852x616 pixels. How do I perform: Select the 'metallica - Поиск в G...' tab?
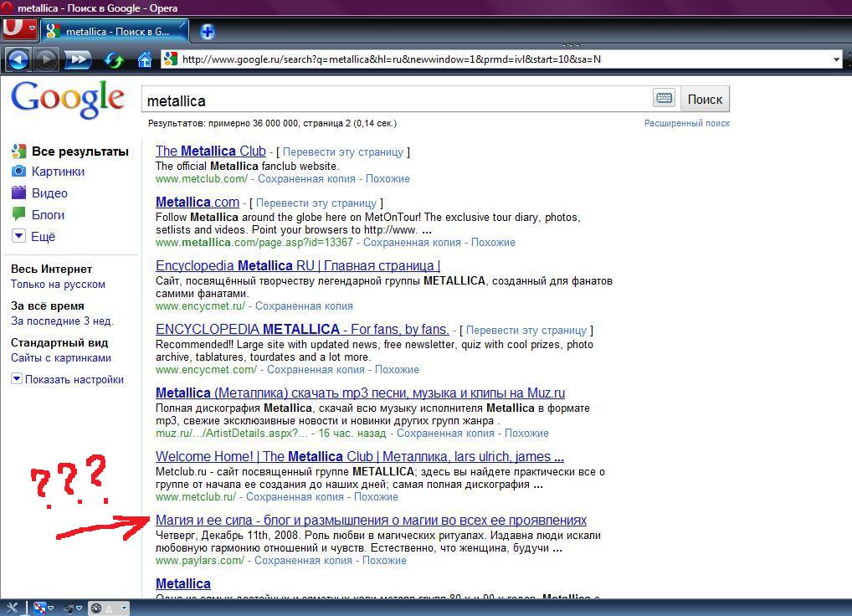pyautogui.click(x=115, y=32)
